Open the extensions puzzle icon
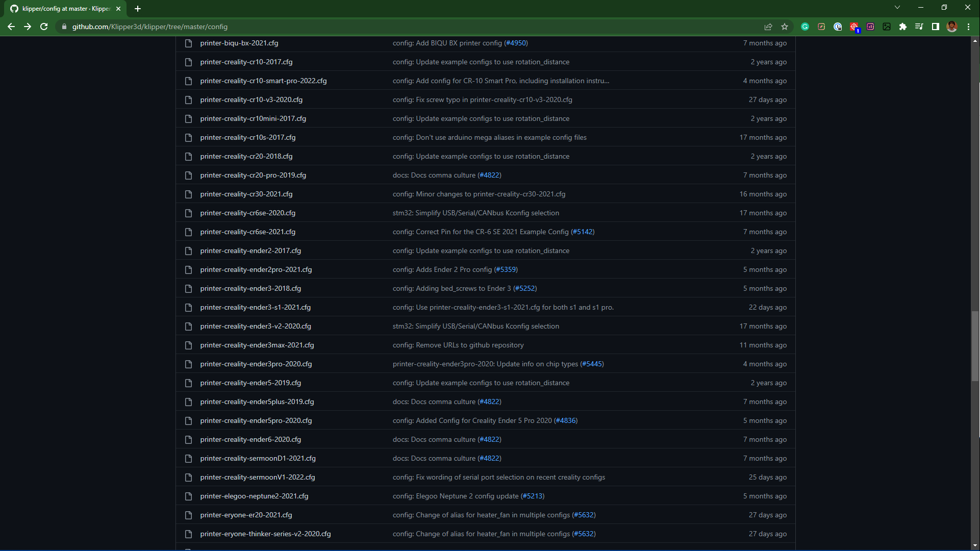Screen dimensions: 980x551 tap(903, 27)
